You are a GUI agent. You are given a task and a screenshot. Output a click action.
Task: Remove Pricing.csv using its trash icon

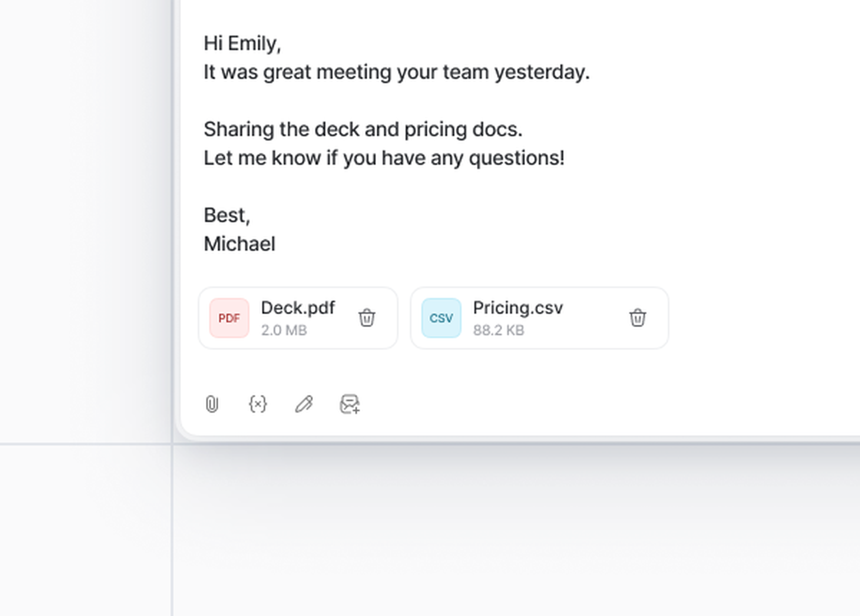pyautogui.click(x=637, y=318)
